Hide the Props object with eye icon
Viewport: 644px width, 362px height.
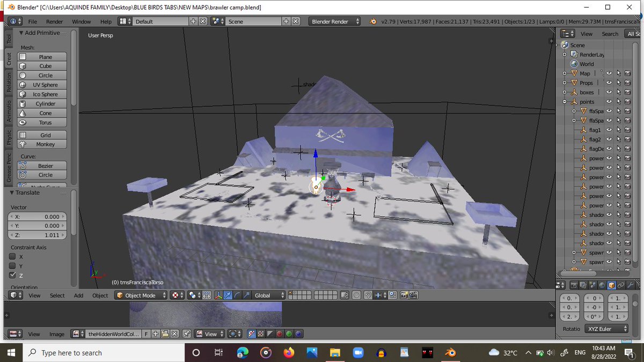click(x=609, y=83)
